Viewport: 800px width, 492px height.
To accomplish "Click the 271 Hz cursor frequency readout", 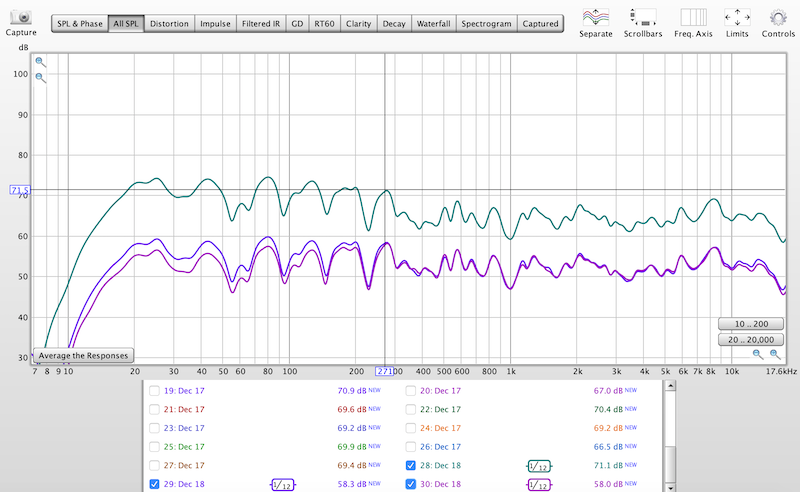I will pyautogui.click(x=384, y=371).
